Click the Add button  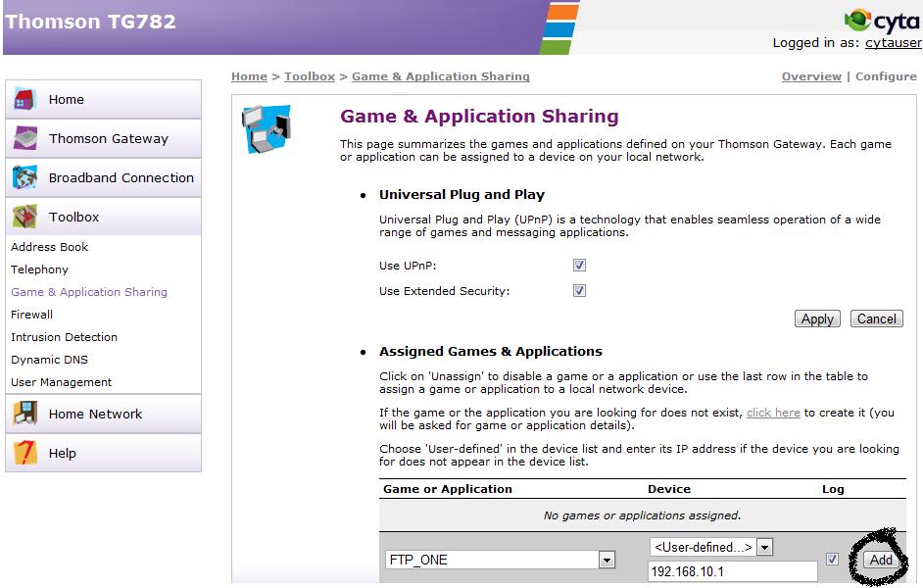881,560
